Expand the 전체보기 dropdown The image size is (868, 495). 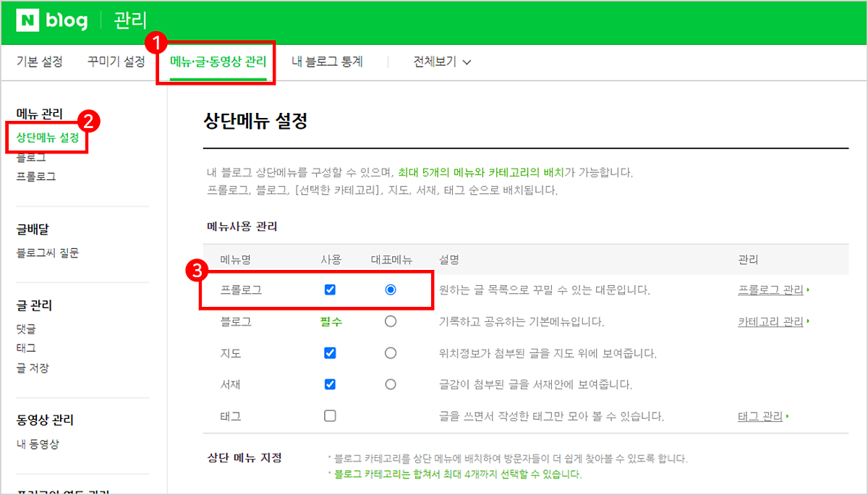(442, 62)
